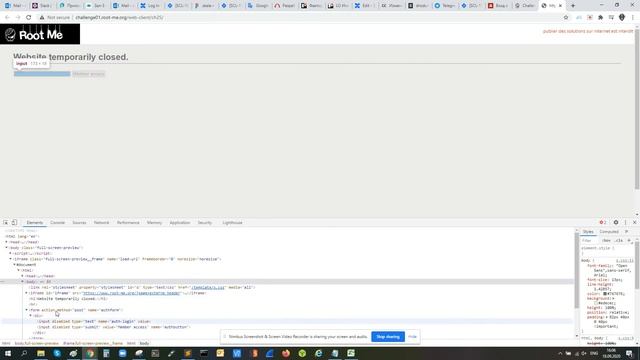Click the Stop sharing button

click(388, 337)
